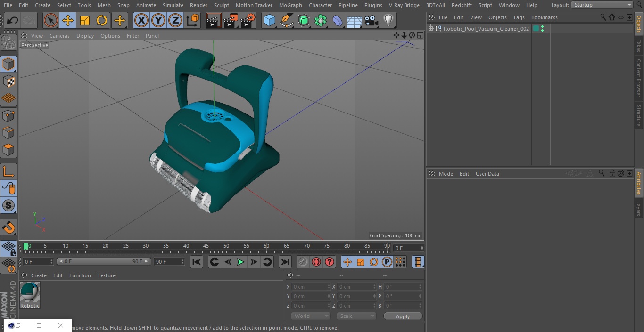Click the position X input field
Image resolution: width=644 pixels, height=332 pixels.
[x=311, y=287]
